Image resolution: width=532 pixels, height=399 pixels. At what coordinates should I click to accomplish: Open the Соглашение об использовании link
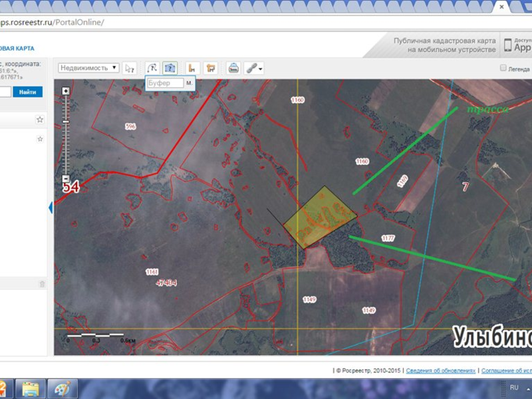coord(507,370)
